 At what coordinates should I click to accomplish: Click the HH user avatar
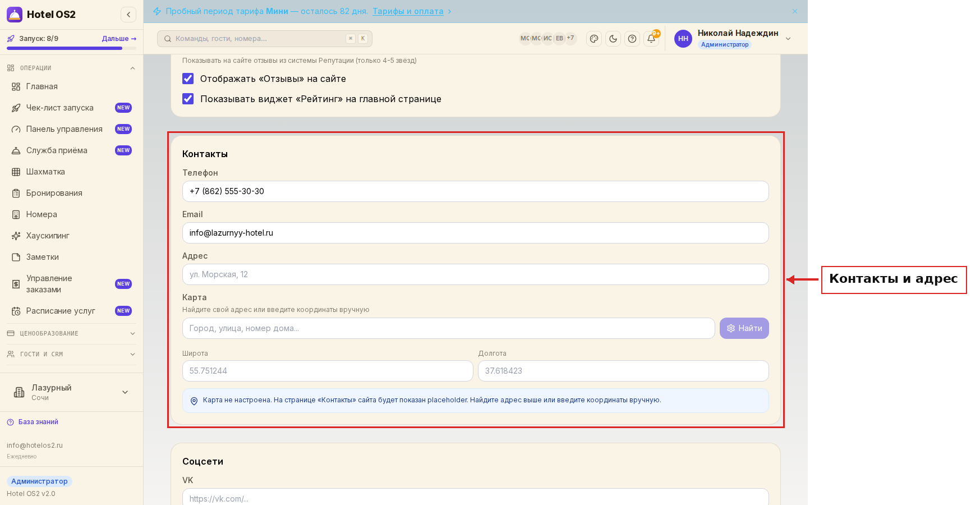pos(683,39)
